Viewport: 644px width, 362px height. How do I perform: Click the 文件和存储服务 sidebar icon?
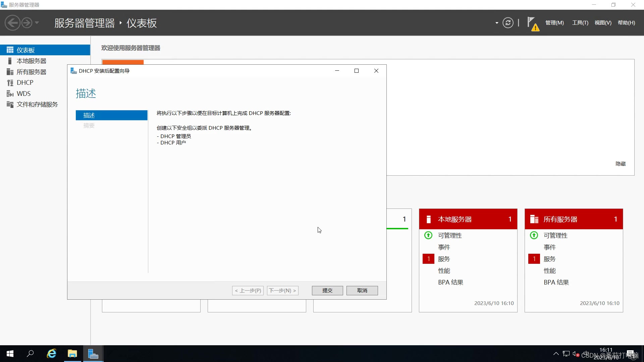10,104
